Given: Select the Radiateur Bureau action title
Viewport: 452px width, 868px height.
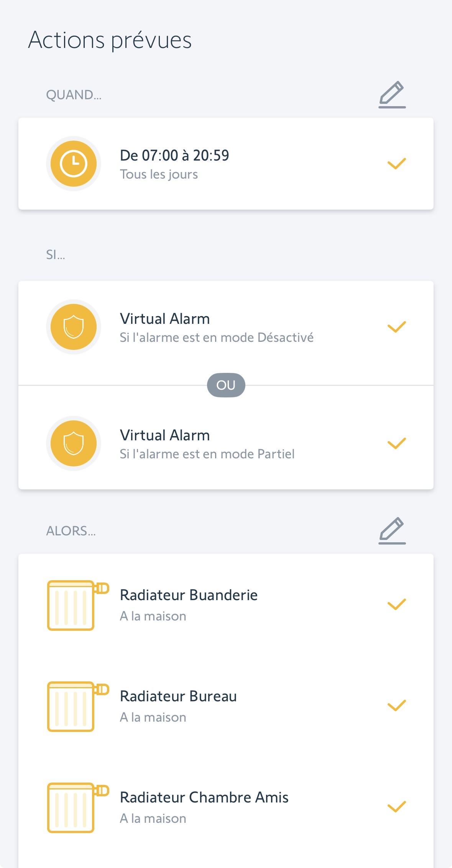Looking at the screenshot, I should click(178, 696).
